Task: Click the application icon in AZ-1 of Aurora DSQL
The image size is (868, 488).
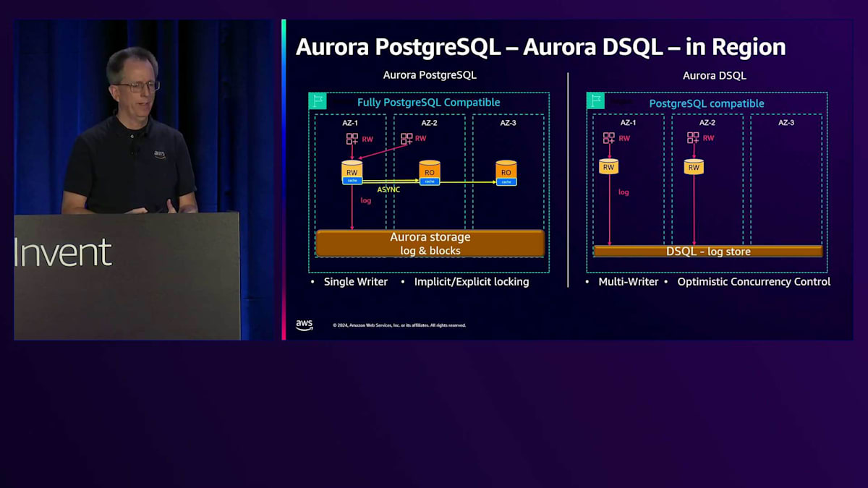Action: pyautogui.click(x=609, y=138)
